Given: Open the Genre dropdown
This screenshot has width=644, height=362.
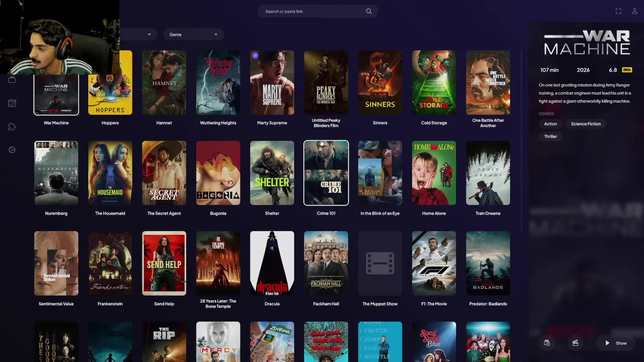Looking at the screenshot, I should [x=193, y=34].
